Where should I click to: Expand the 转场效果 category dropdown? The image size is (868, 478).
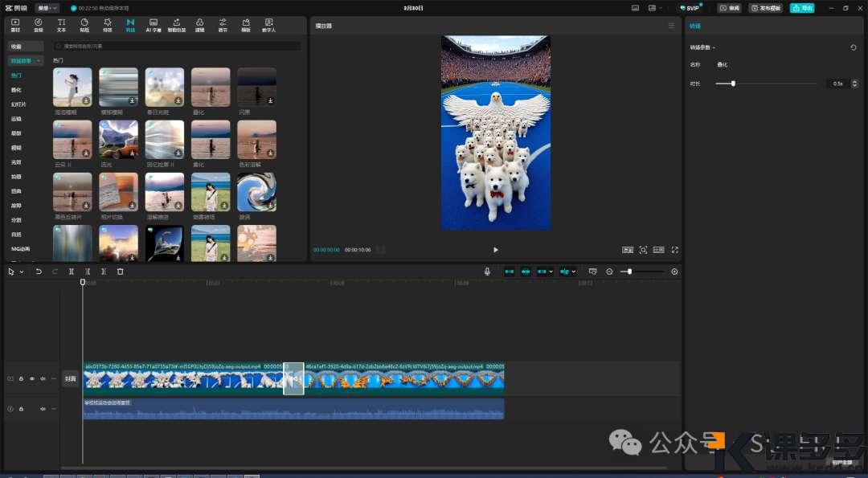tap(27, 61)
